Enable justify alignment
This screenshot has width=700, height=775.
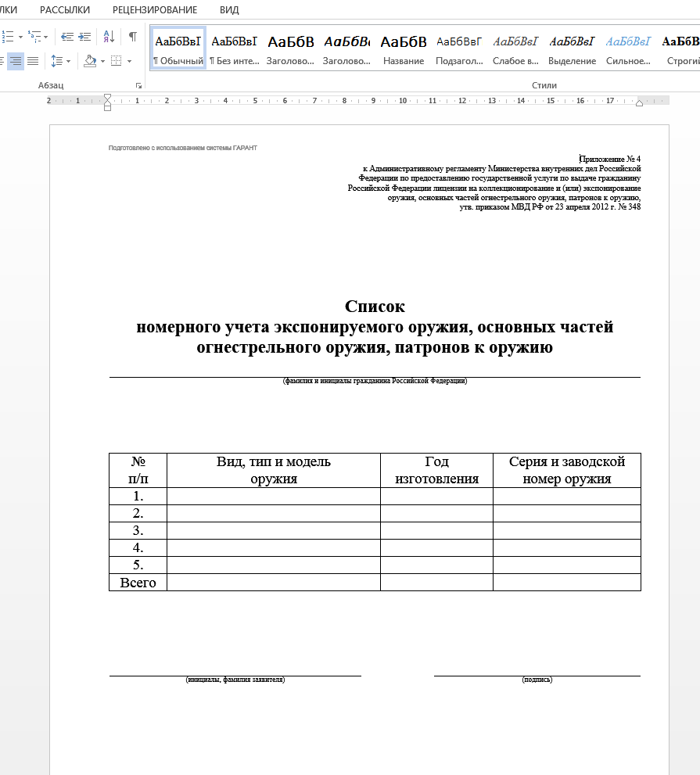33,61
